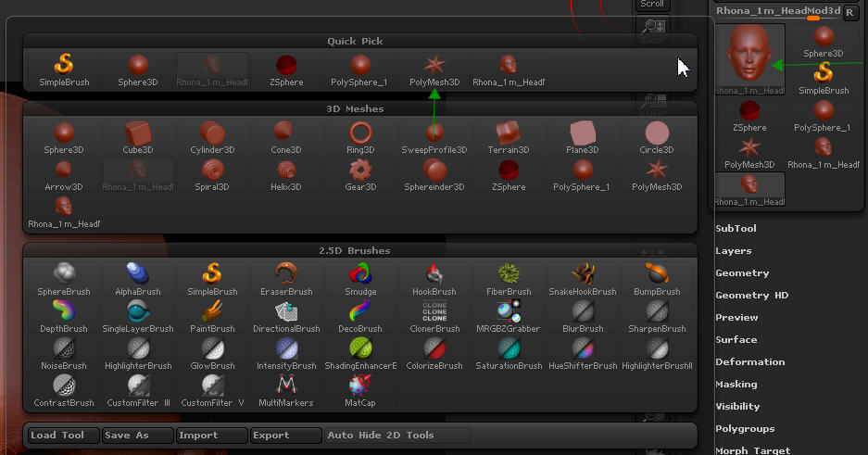Choose Plane3D mesh primitive

583,138
